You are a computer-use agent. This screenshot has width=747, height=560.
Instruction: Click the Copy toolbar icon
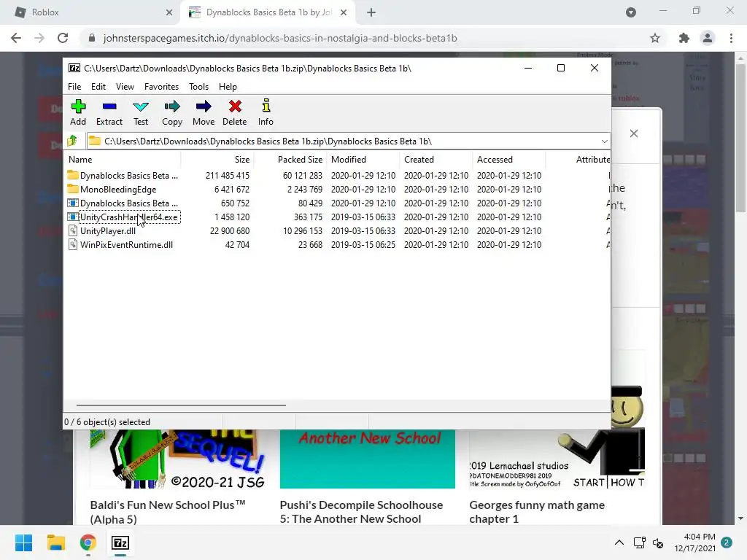click(172, 112)
